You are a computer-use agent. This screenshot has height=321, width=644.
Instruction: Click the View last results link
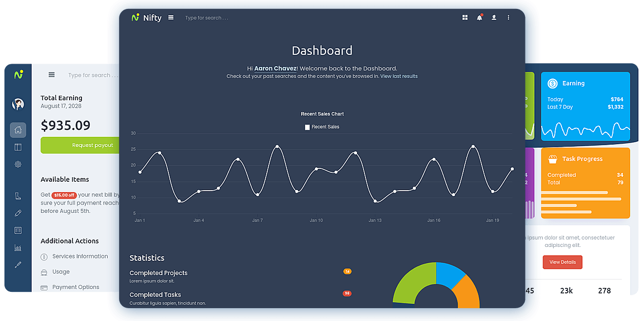(x=399, y=77)
